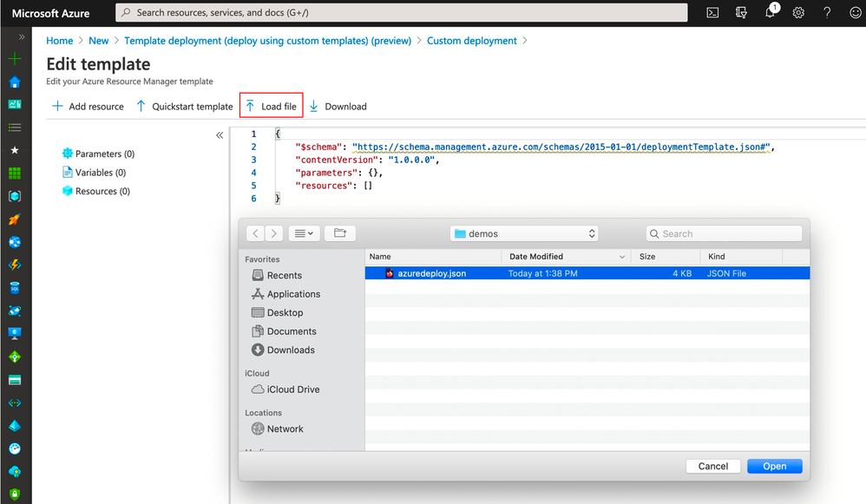Click the help question mark icon
Viewport: 866px width, 504px height.
click(x=827, y=12)
